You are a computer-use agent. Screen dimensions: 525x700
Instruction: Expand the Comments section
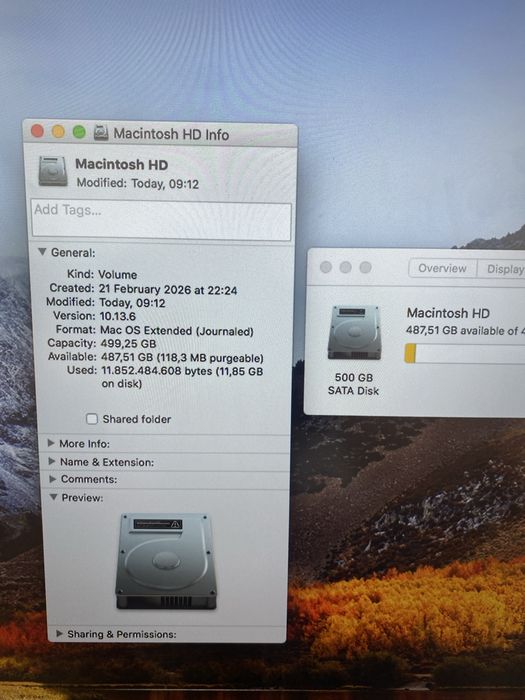coord(53,479)
